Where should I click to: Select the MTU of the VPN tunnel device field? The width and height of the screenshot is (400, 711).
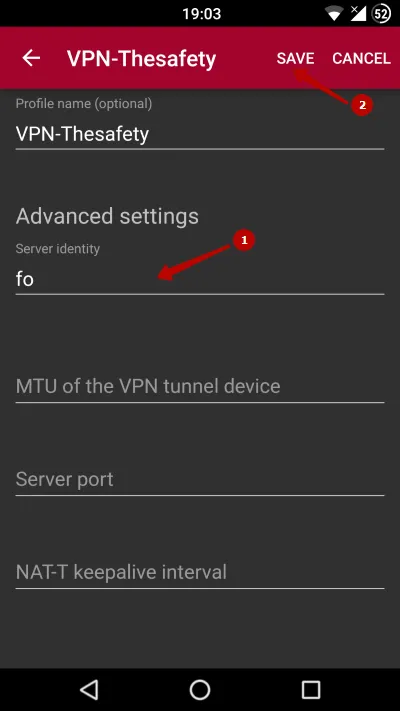point(200,387)
